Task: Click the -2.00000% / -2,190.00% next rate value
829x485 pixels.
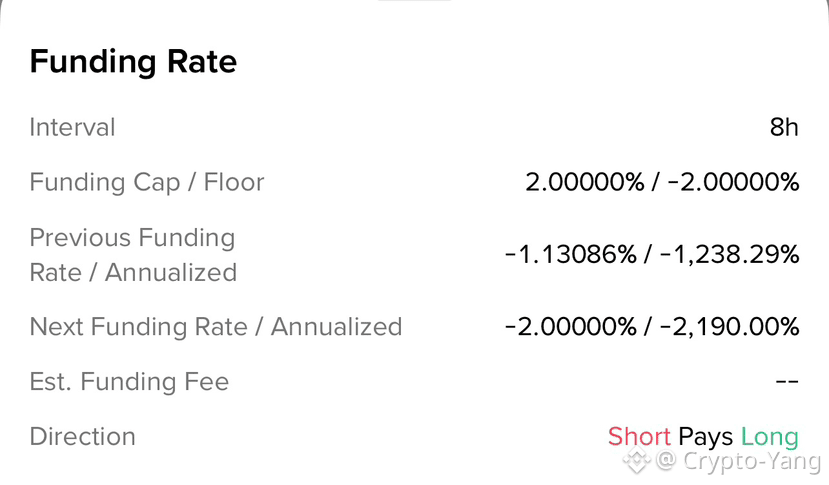Action: 652,327
